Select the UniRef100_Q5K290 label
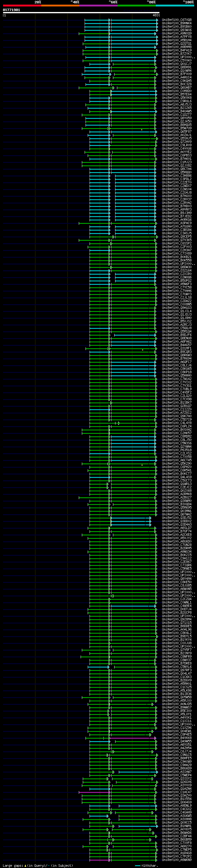The image size is (197, 868). point(176,463)
